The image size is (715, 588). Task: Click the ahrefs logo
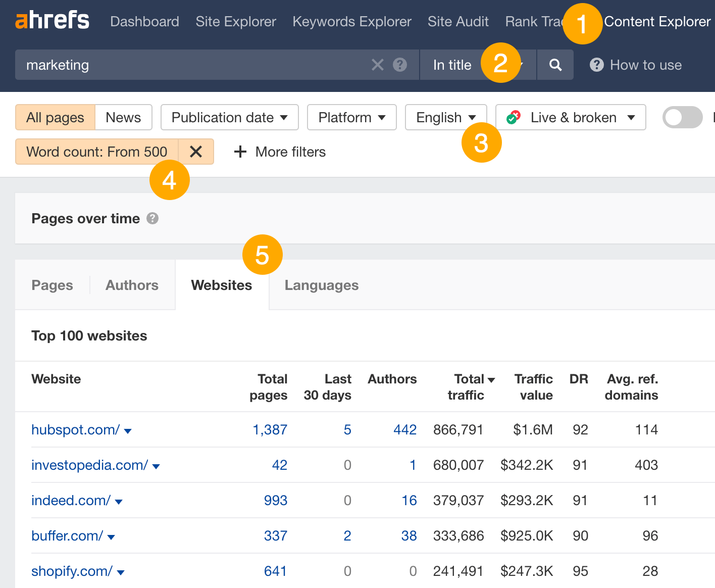click(52, 20)
